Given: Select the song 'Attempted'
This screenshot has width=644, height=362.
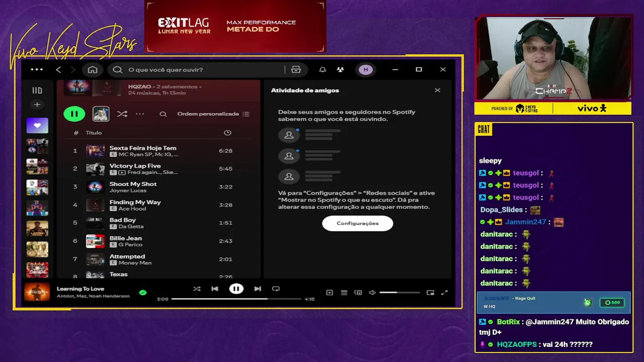Looking at the screenshot, I should (x=127, y=256).
